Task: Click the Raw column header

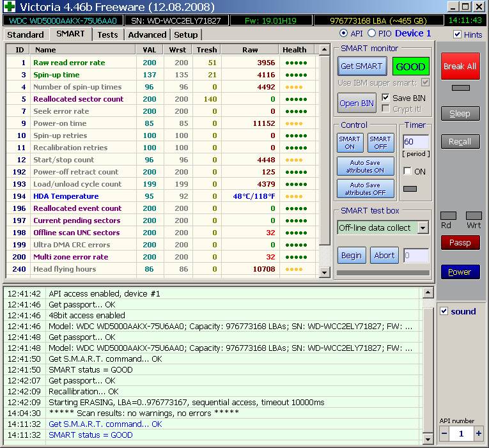Action: pos(250,50)
